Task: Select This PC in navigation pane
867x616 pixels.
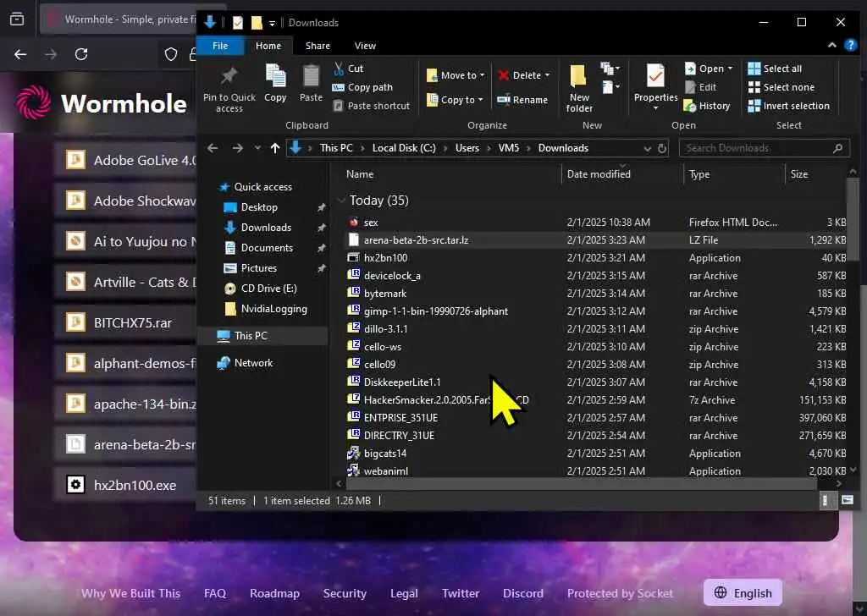Action: pyautogui.click(x=251, y=336)
